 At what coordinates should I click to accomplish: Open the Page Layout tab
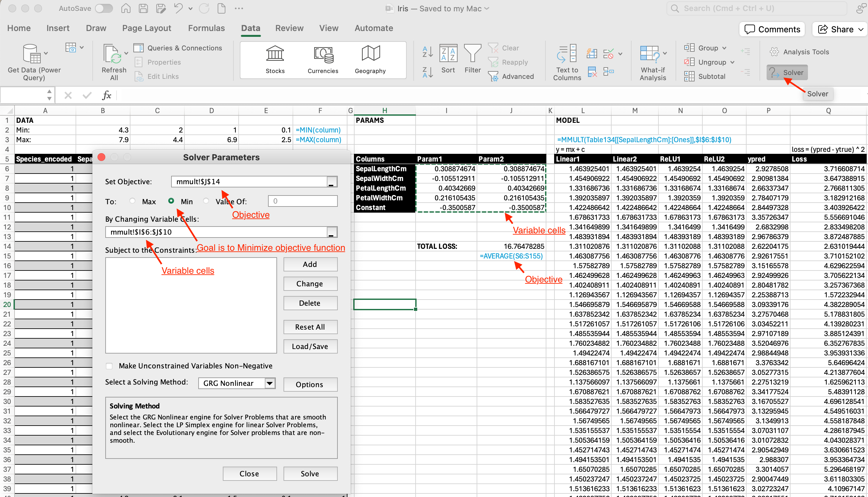click(147, 28)
